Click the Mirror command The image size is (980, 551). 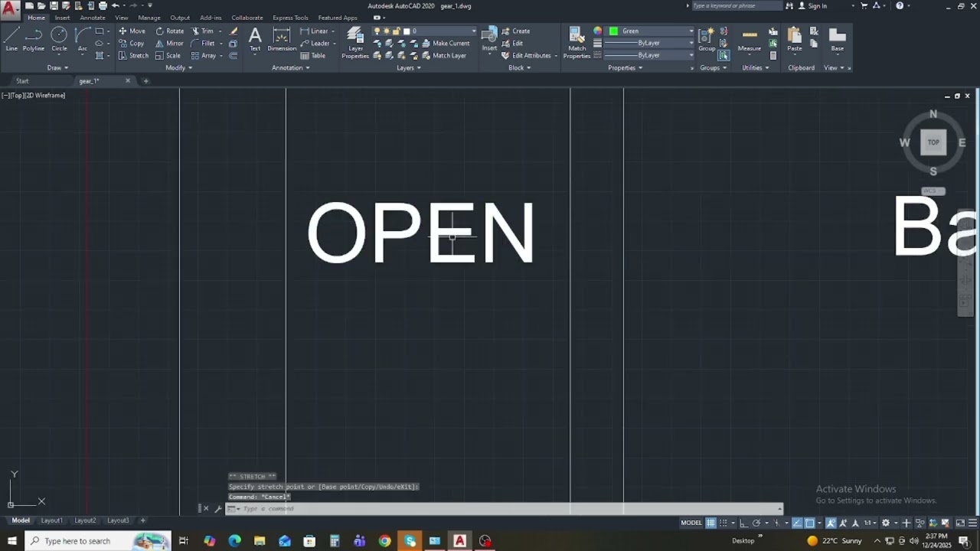point(169,44)
